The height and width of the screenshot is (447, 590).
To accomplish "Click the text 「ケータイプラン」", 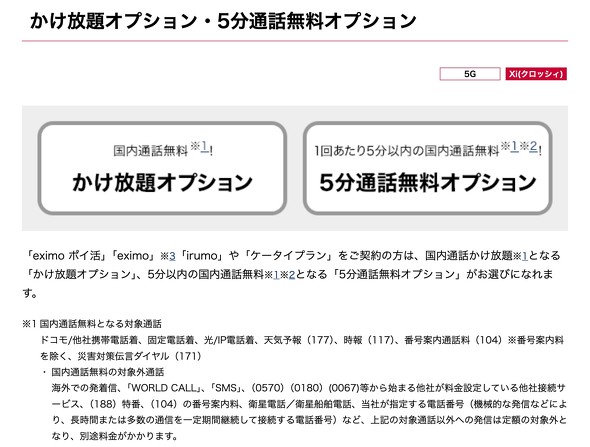I will pyautogui.click(x=288, y=256).
